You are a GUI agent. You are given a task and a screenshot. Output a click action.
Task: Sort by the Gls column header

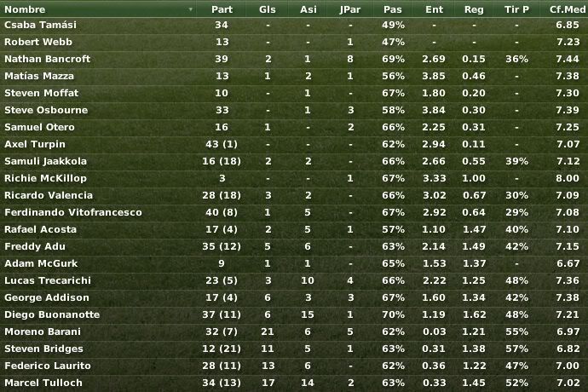pos(268,9)
